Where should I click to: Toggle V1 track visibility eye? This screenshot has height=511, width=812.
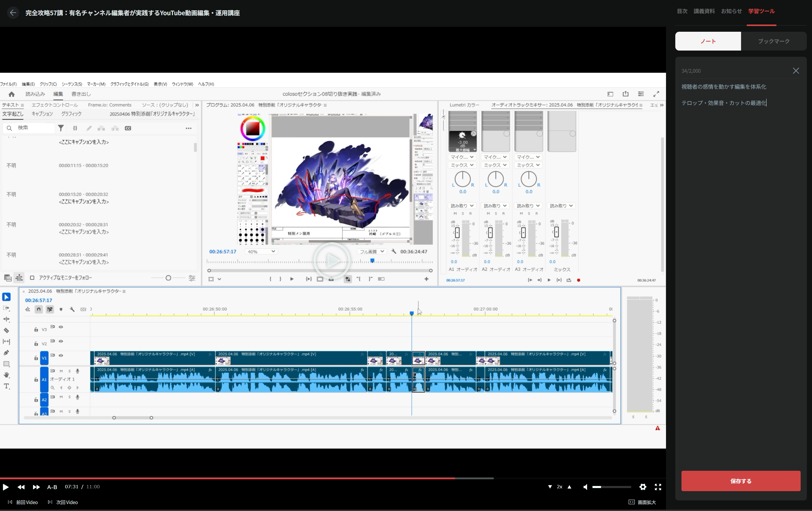[61, 355]
